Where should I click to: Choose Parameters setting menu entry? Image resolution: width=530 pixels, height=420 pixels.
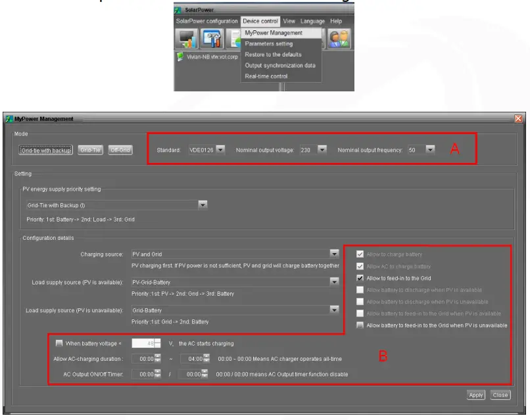(281, 43)
